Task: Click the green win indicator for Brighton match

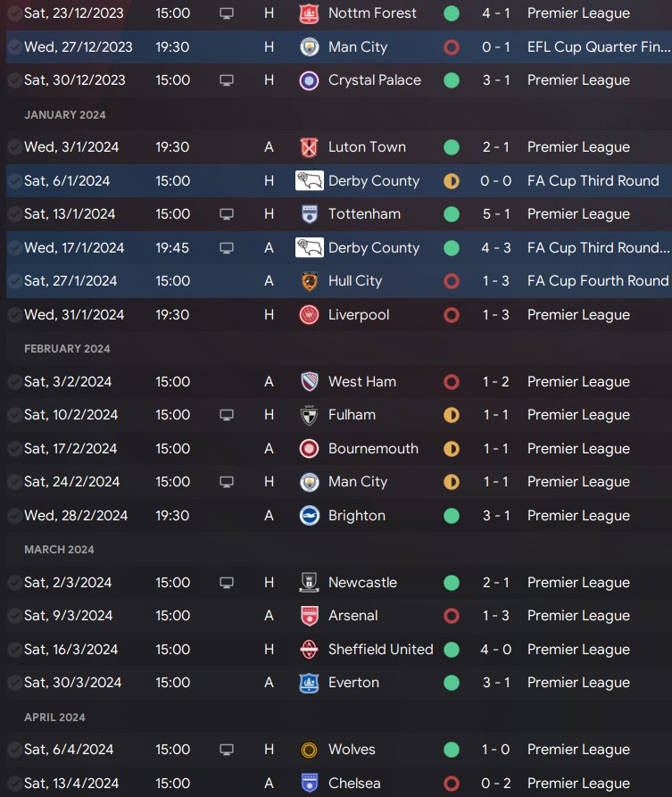Action: click(452, 516)
